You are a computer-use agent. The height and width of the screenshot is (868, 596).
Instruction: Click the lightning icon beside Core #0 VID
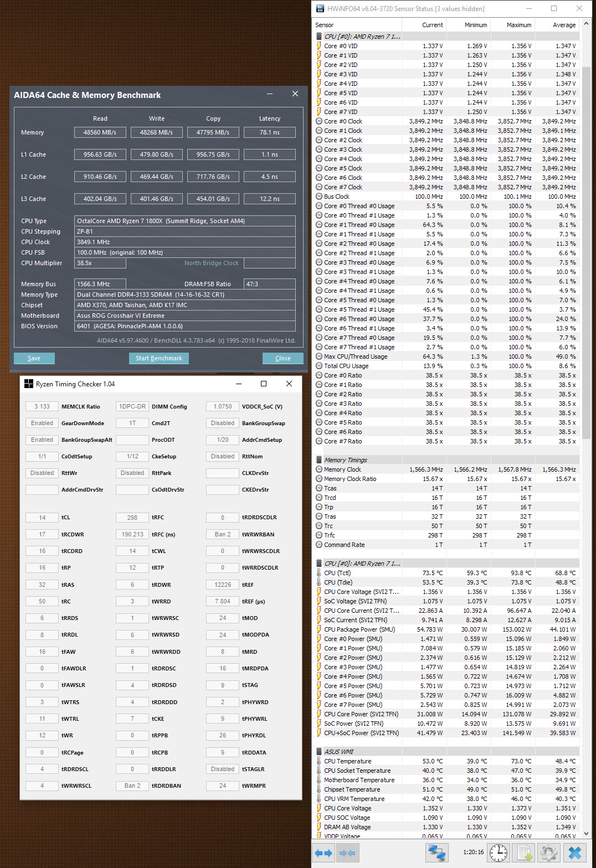pyautogui.click(x=319, y=46)
